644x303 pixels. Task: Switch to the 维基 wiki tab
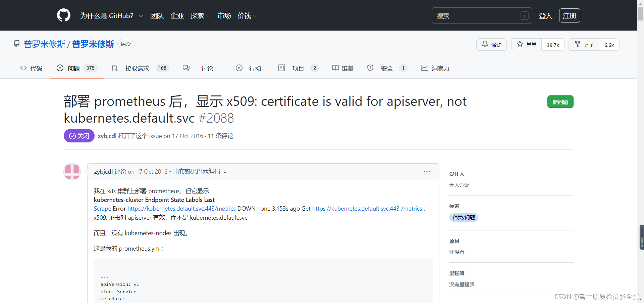pyautogui.click(x=343, y=68)
